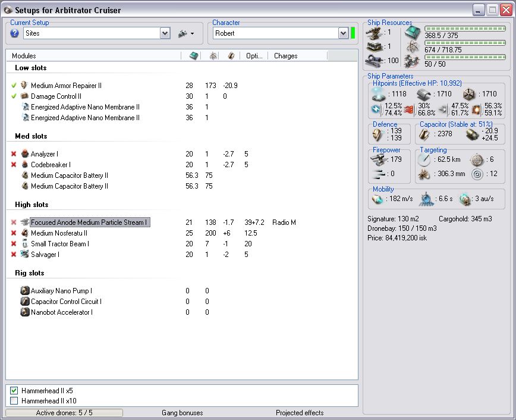The height and width of the screenshot is (420, 516).
Task: Select the second Energized Adaptive Nano Membrane II row
Action: coord(182,118)
